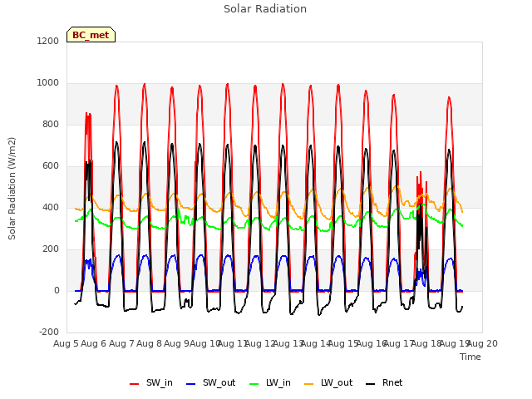Click the Aug 20 x-axis label

[482, 343]
